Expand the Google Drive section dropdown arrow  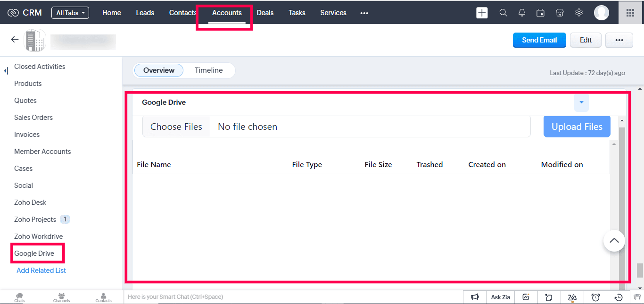581,102
